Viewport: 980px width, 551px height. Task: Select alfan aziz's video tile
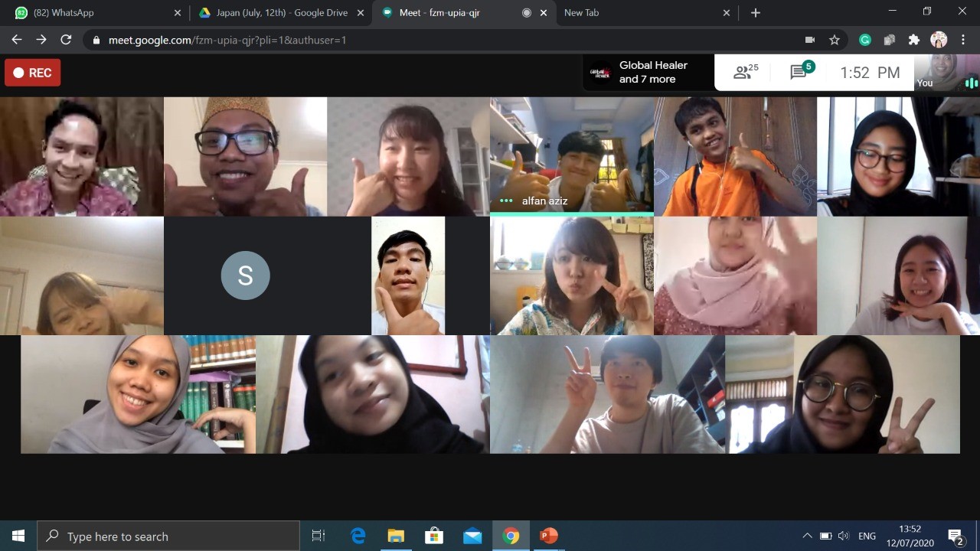pyautogui.click(x=572, y=156)
